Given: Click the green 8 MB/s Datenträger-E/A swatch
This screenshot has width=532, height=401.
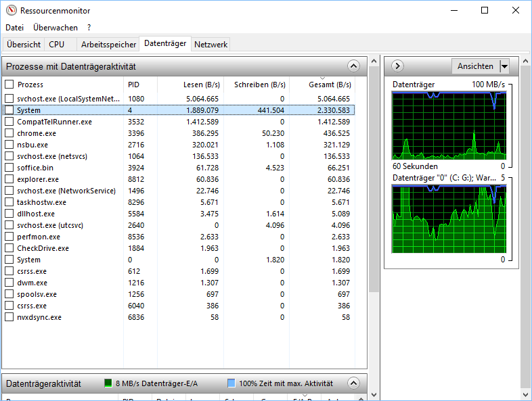Looking at the screenshot, I should click(x=108, y=383).
